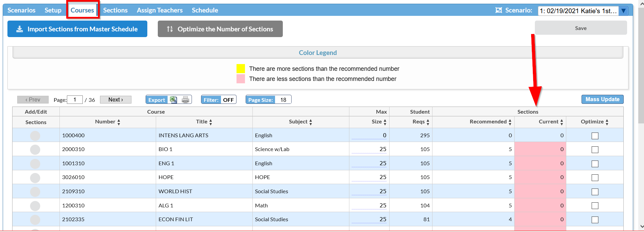Click the BIO 1 add/edit sections circle
The width and height of the screenshot is (644, 232).
tap(35, 149)
